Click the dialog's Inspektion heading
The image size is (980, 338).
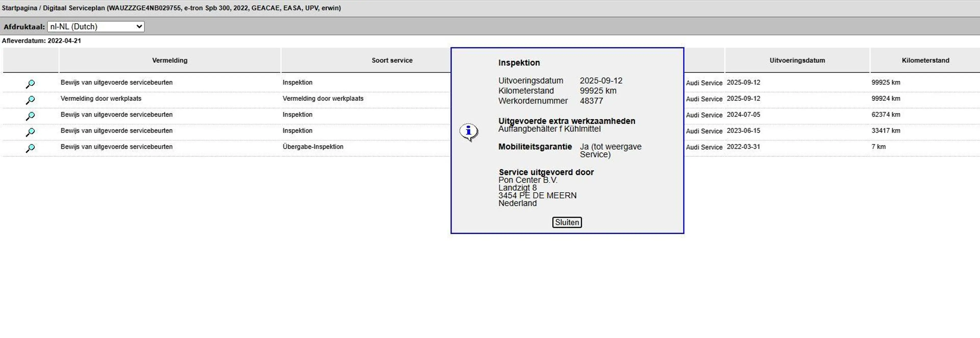click(x=519, y=63)
